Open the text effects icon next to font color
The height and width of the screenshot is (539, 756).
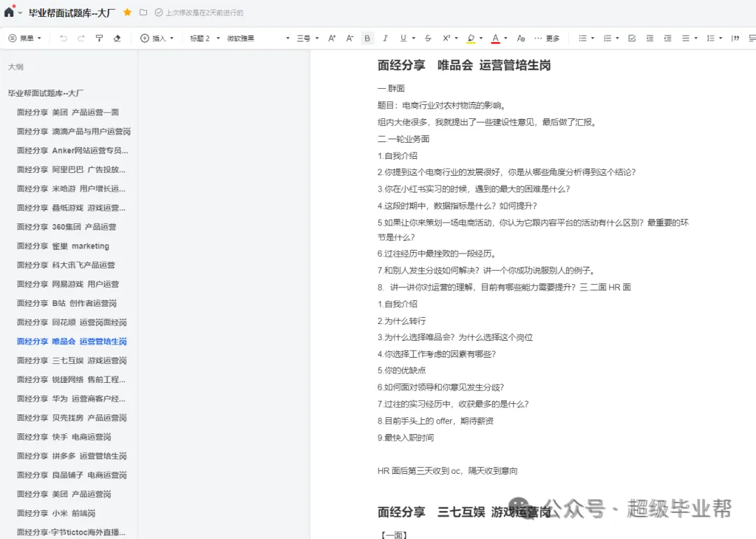coord(521,38)
